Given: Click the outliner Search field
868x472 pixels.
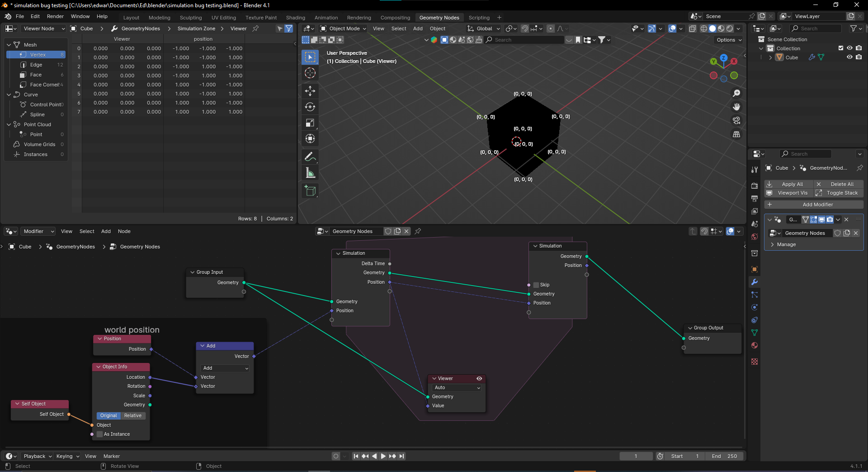Looking at the screenshot, I should pos(816,29).
